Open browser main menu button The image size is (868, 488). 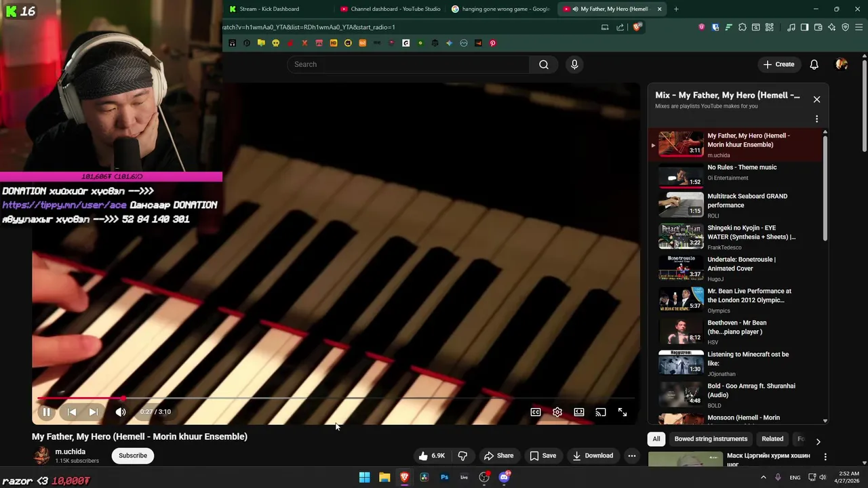pos(859,27)
